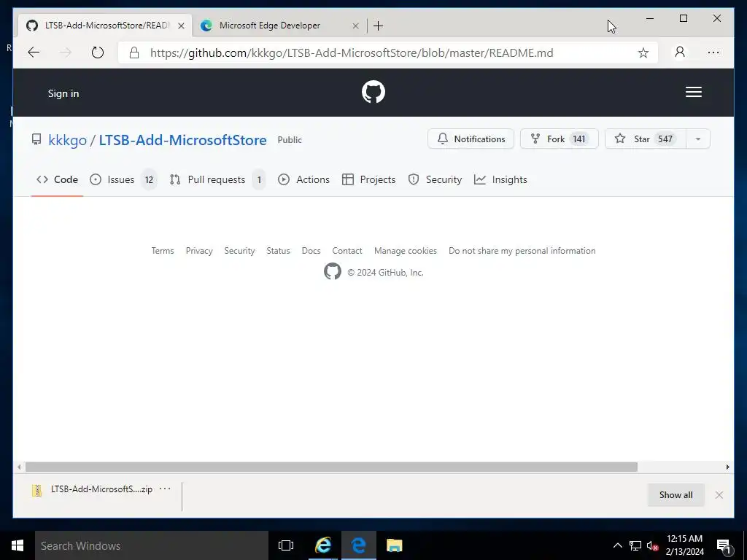Open File Explorer from taskbar
Viewport: 747px width, 560px height.
coord(394,545)
